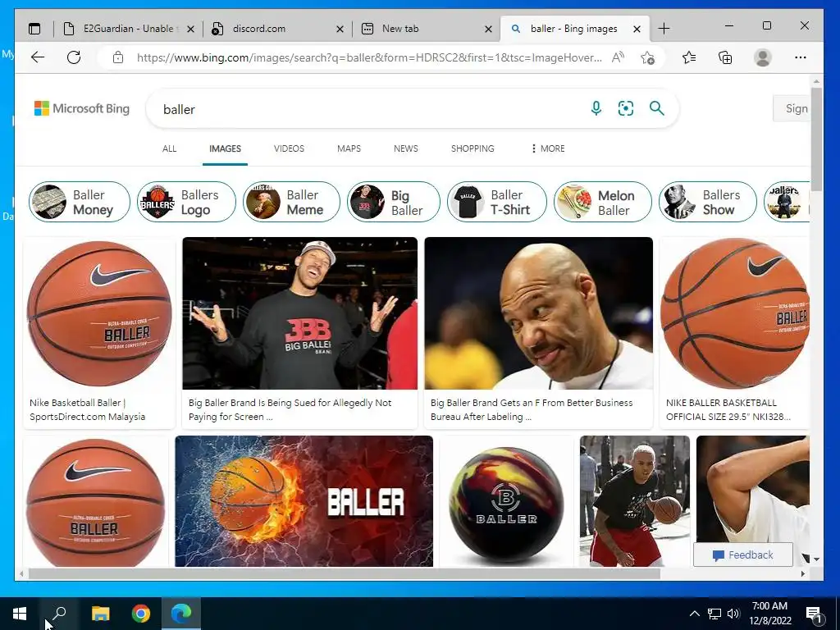Image resolution: width=840 pixels, height=630 pixels.
Task: Open taskbar search magnifier
Action: pos(59,614)
